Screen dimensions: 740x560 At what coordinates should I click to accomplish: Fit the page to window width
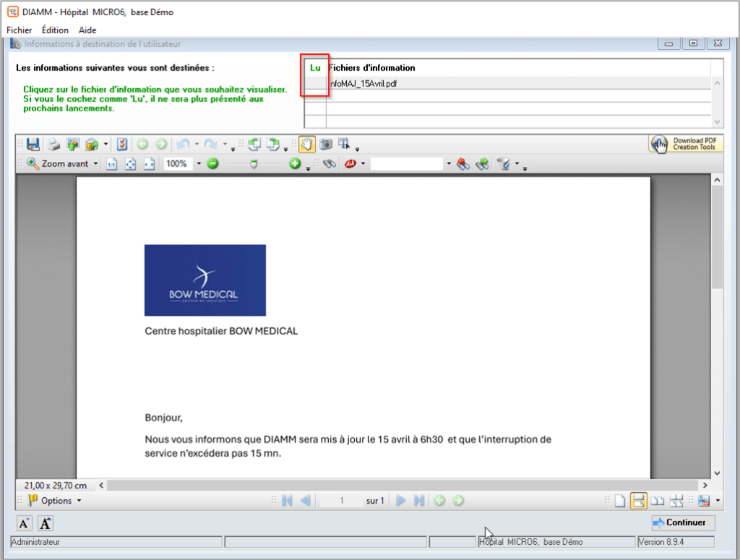tap(149, 164)
